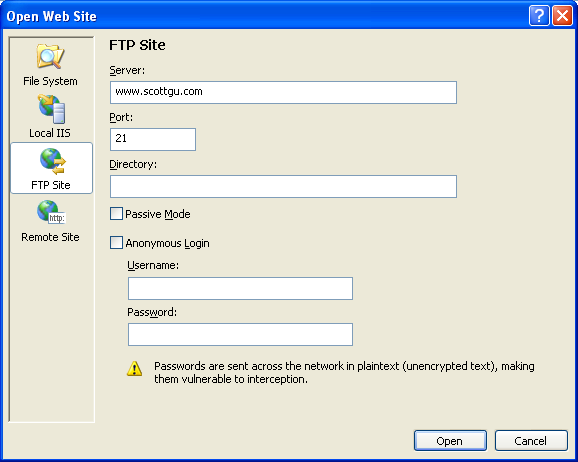Select the File System label in sidebar
Viewport: 578px width, 462px height.
point(51,81)
